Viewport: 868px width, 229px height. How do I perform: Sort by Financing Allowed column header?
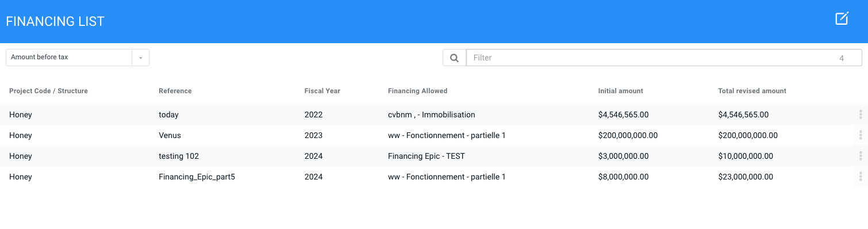418,91
